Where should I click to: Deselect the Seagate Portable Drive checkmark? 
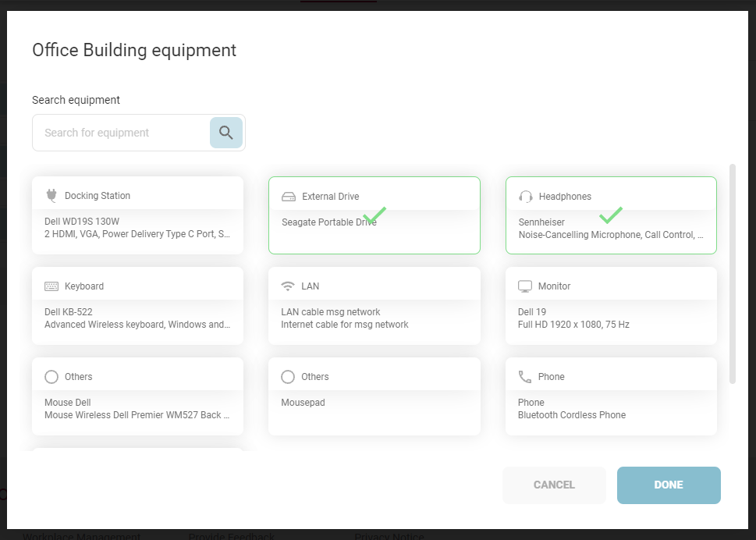point(375,215)
